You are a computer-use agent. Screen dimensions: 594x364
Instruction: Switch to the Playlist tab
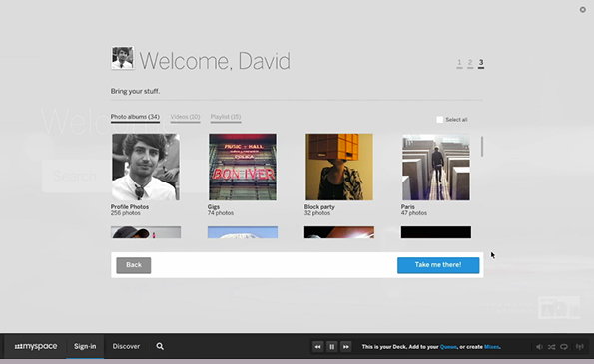point(226,117)
